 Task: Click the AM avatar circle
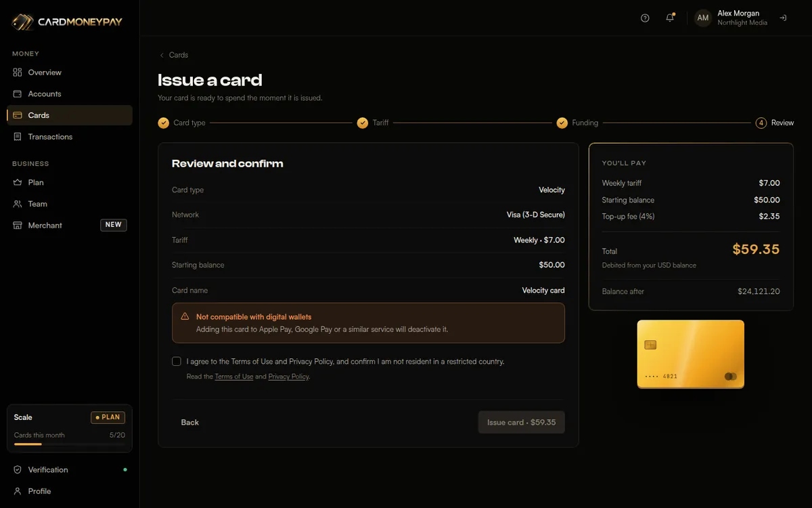pos(703,18)
